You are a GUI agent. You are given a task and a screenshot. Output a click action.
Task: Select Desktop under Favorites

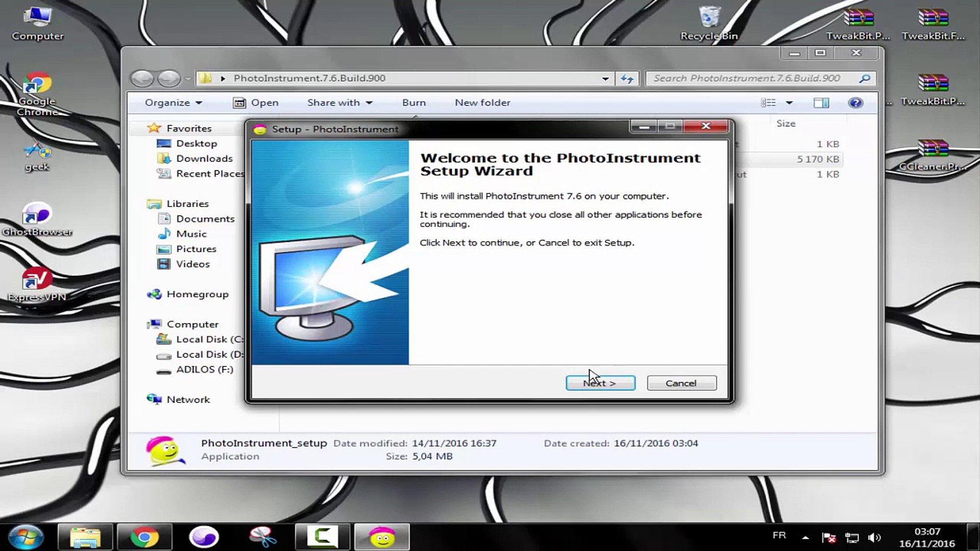[x=197, y=143]
